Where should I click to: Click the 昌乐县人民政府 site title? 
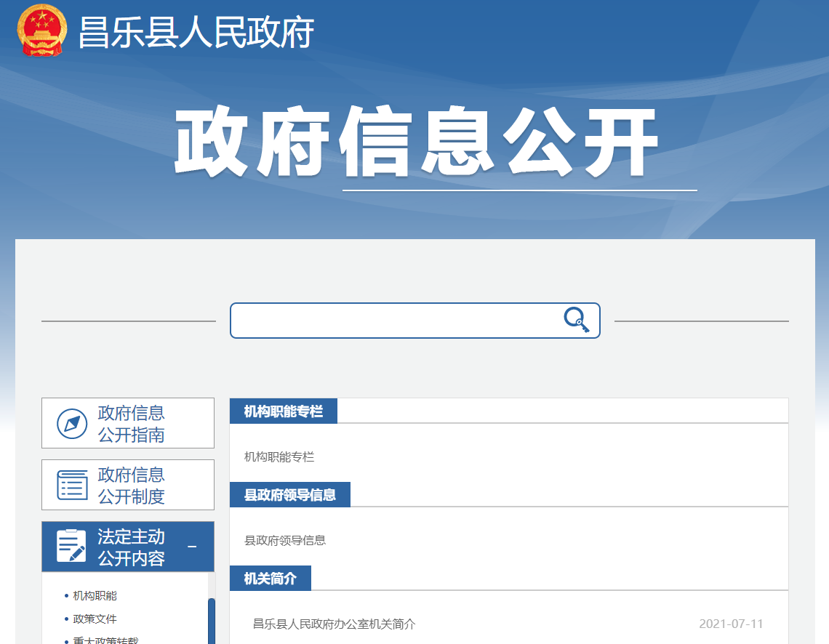coord(196,33)
